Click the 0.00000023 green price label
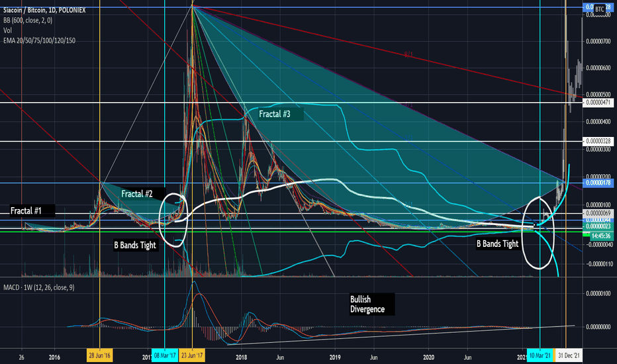Viewport: 617px width, 364px height. pyautogui.click(x=598, y=226)
